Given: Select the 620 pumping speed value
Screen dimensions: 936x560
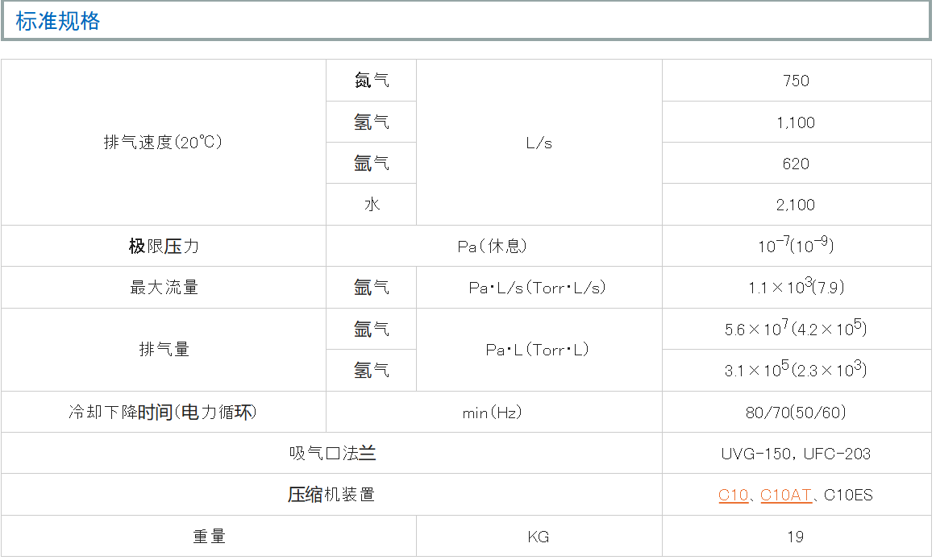Looking at the screenshot, I should (796, 164).
